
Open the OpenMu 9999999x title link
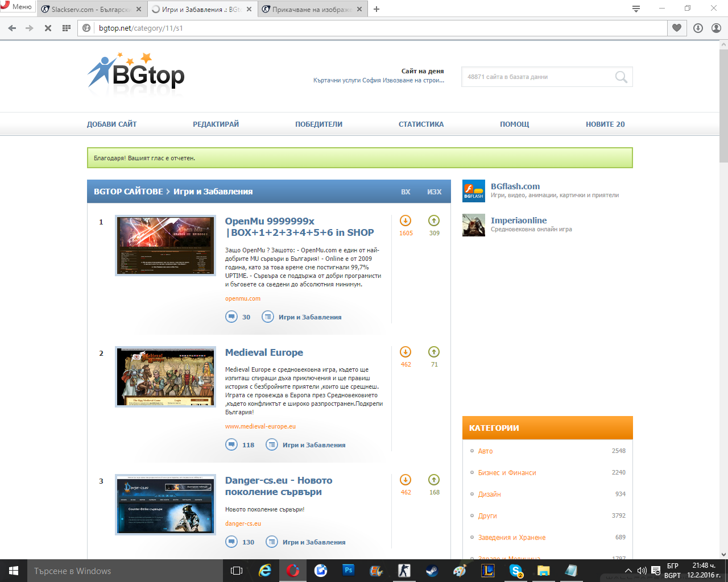pyautogui.click(x=299, y=227)
